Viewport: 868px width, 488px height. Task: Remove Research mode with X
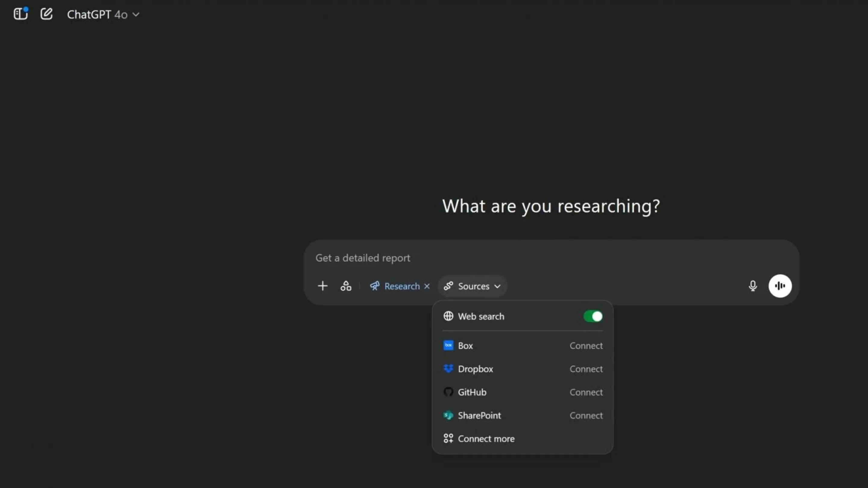[427, 286]
